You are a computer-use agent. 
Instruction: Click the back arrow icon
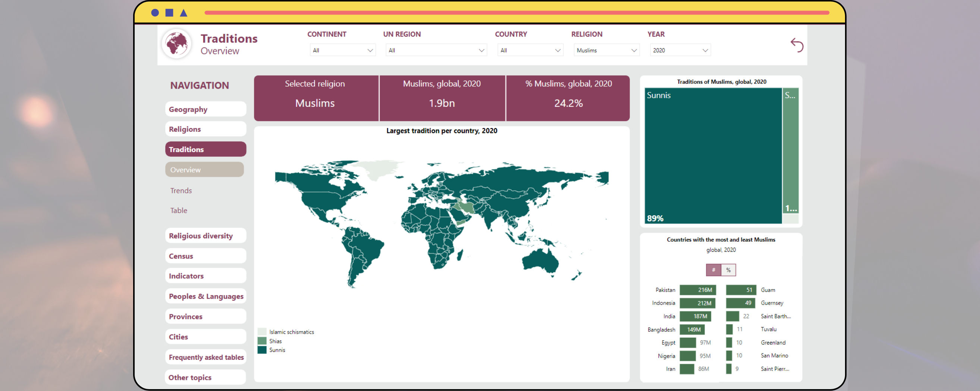click(x=797, y=45)
